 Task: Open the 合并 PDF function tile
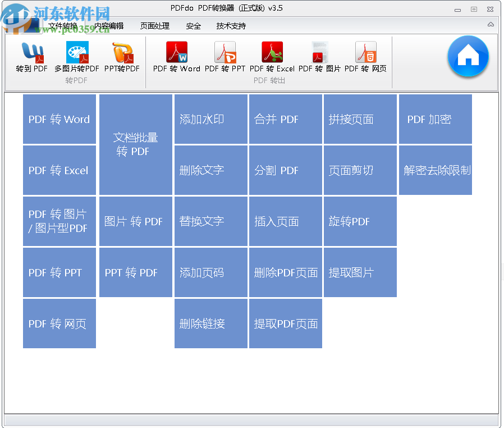[285, 119]
